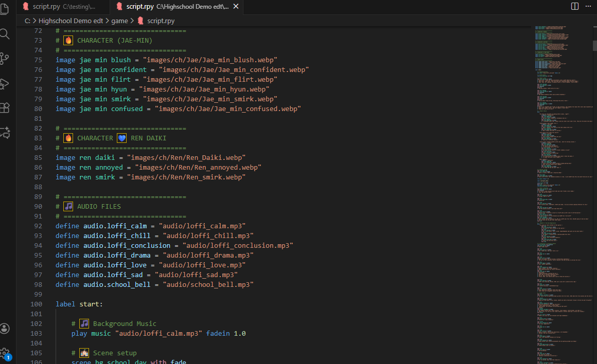Click "audio/loffi_chill.mp3" string
This screenshot has height=364, width=597.
click(x=208, y=236)
